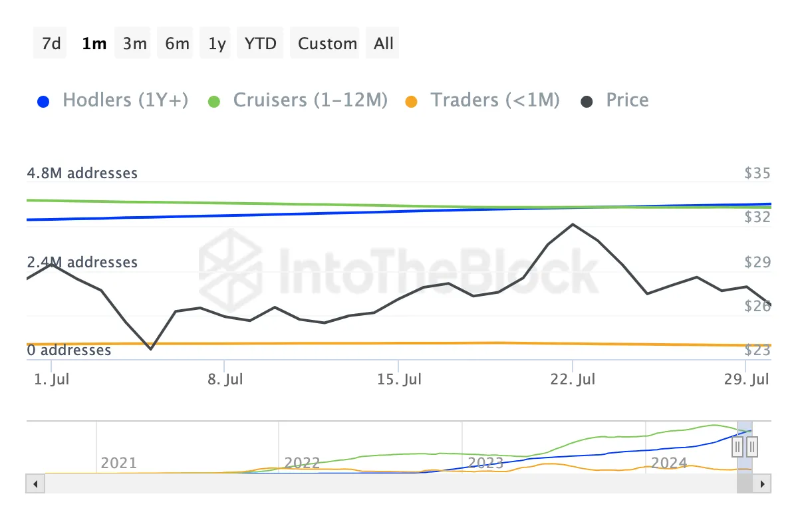This screenshot has width=798, height=532.
Task: Toggle the Hodlers (1Y+) blue legend dot
Action: (43, 102)
